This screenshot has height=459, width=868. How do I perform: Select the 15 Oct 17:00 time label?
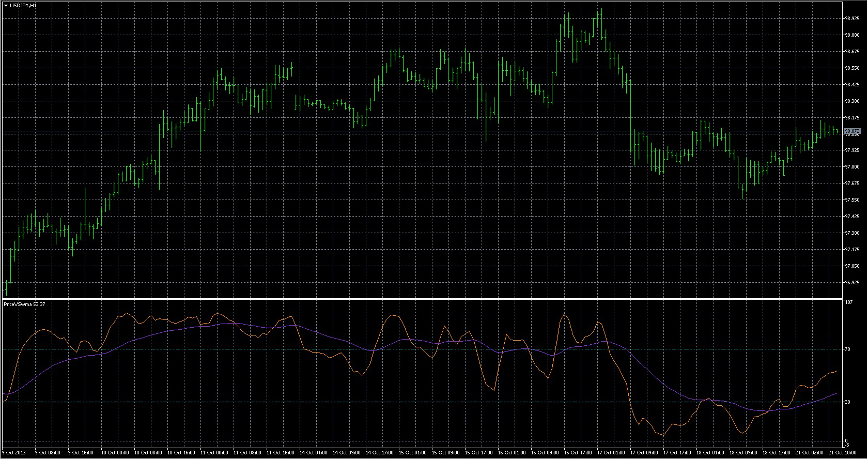[x=479, y=453]
